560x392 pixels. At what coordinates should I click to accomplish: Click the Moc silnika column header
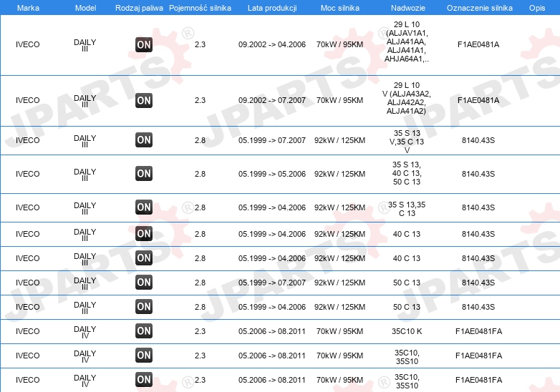[x=340, y=7]
